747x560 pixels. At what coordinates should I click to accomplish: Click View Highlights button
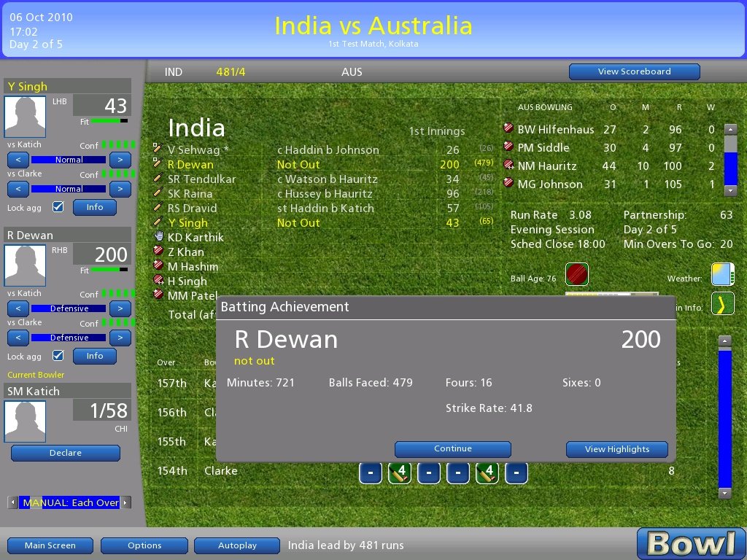coord(617,449)
